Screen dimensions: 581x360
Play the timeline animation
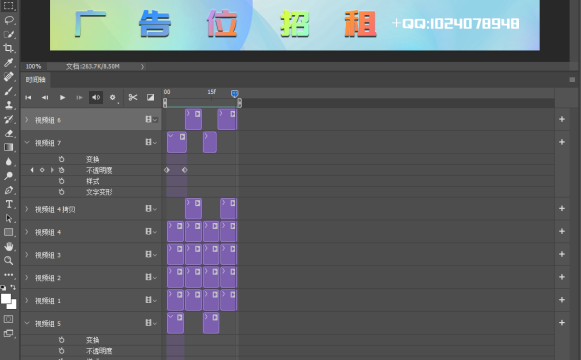(62, 97)
